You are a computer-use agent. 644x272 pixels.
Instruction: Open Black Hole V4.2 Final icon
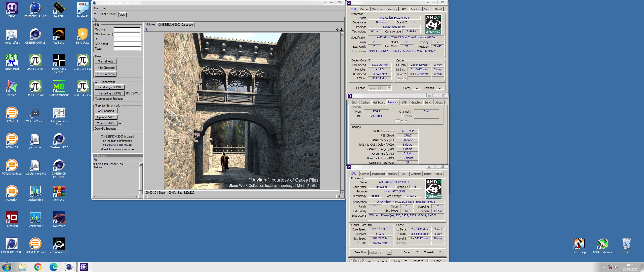click(59, 116)
